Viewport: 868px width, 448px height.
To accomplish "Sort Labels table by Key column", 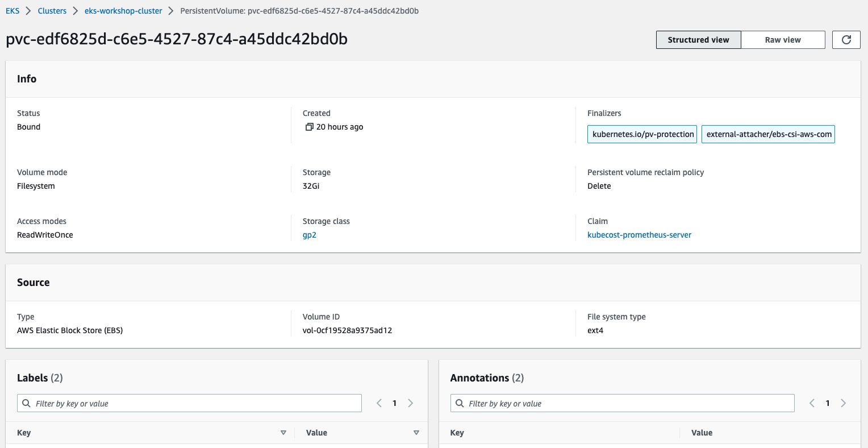I will point(283,433).
